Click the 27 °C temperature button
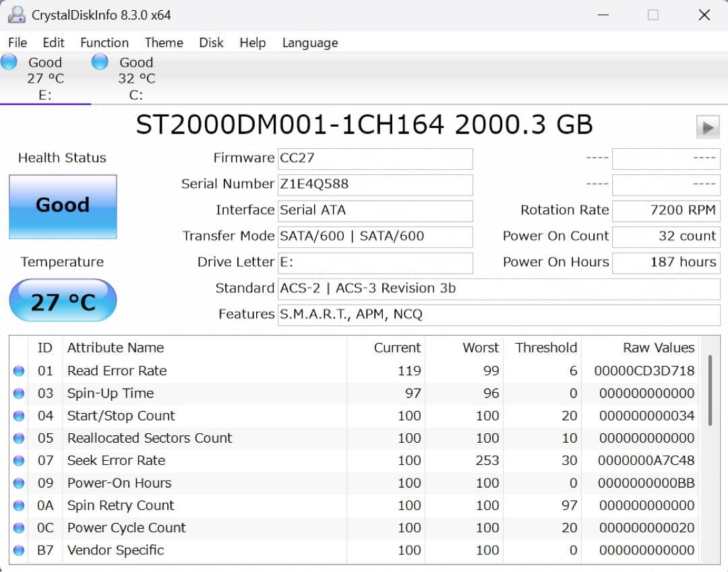This screenshot has height=572, width=728. 63,298
